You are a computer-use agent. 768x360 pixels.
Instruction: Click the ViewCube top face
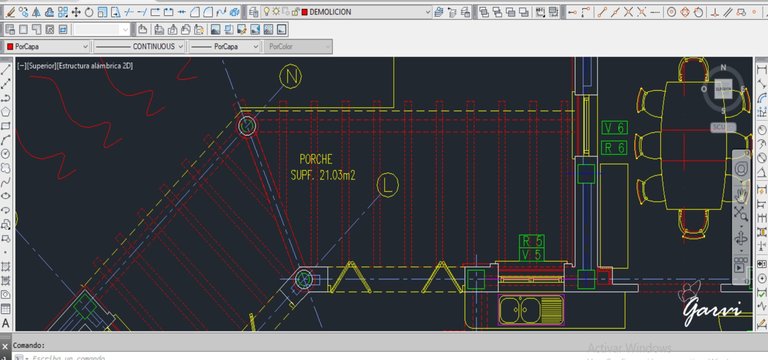pyautogui.click(x=723, y=90)
